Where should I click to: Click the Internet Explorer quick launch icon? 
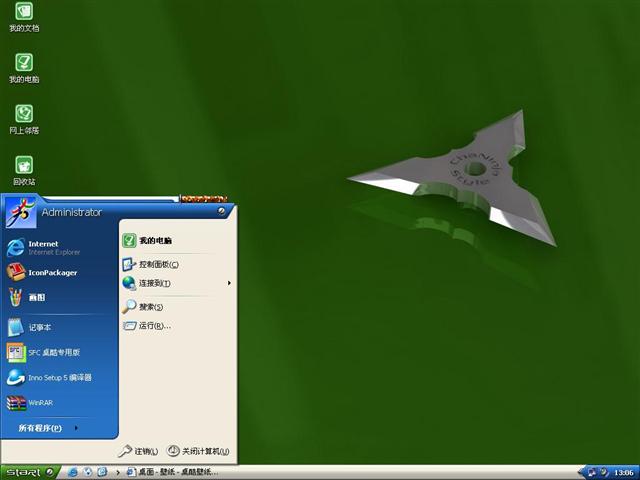pos(73,472)
